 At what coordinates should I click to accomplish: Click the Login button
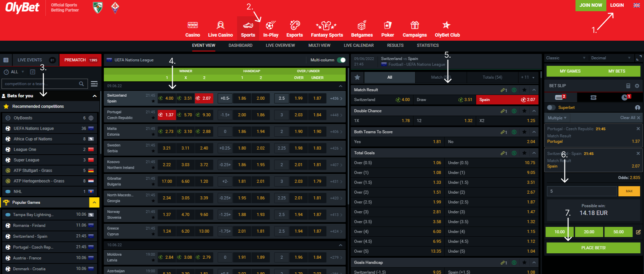coord(617,5)
